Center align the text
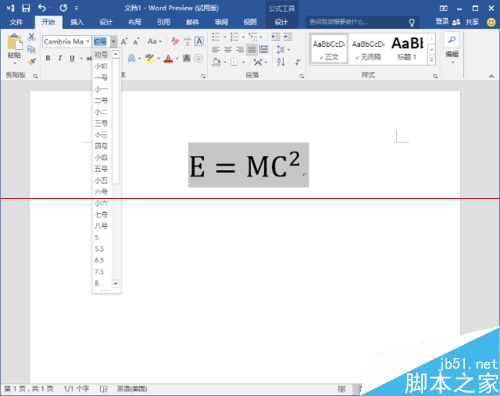Viewport: 500px width, 396px height. (228, 50)
